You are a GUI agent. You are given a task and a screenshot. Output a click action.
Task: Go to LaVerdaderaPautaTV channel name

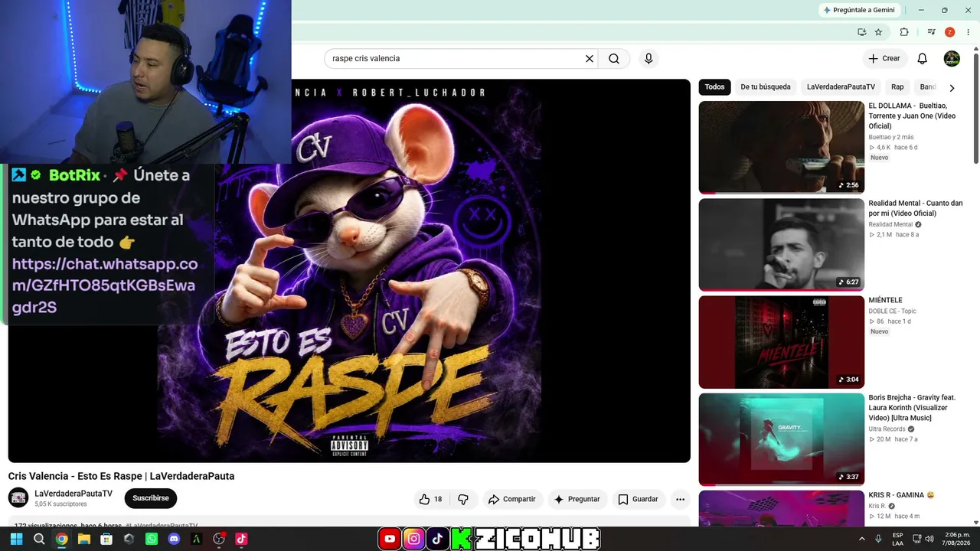tap(73, 494)
